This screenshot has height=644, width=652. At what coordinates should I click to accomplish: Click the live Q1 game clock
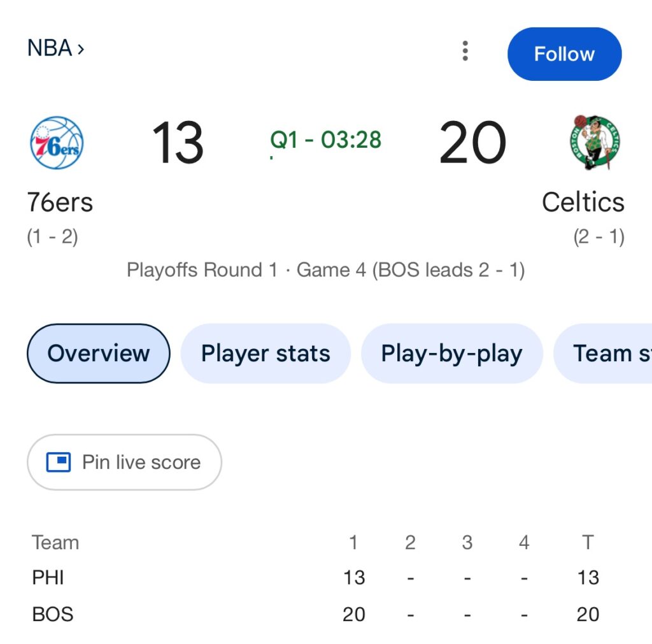pyautogui.click(x=325, y=140)
